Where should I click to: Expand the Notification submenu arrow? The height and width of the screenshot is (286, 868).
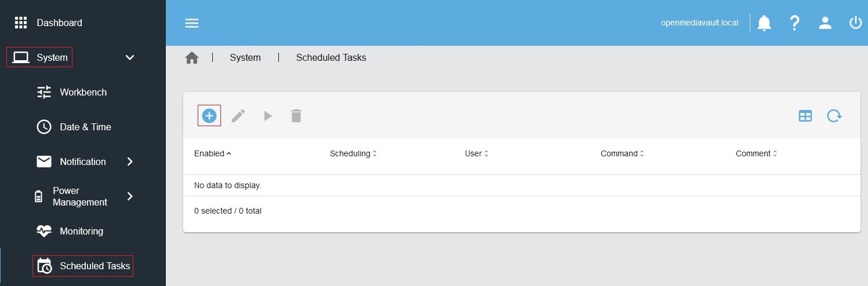tap(130, 162)
